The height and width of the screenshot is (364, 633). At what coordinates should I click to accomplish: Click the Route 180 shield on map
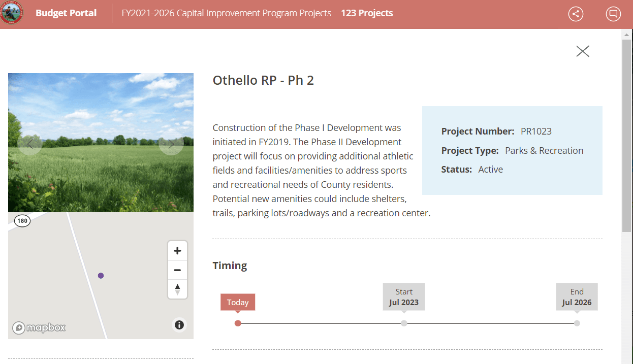22,221
